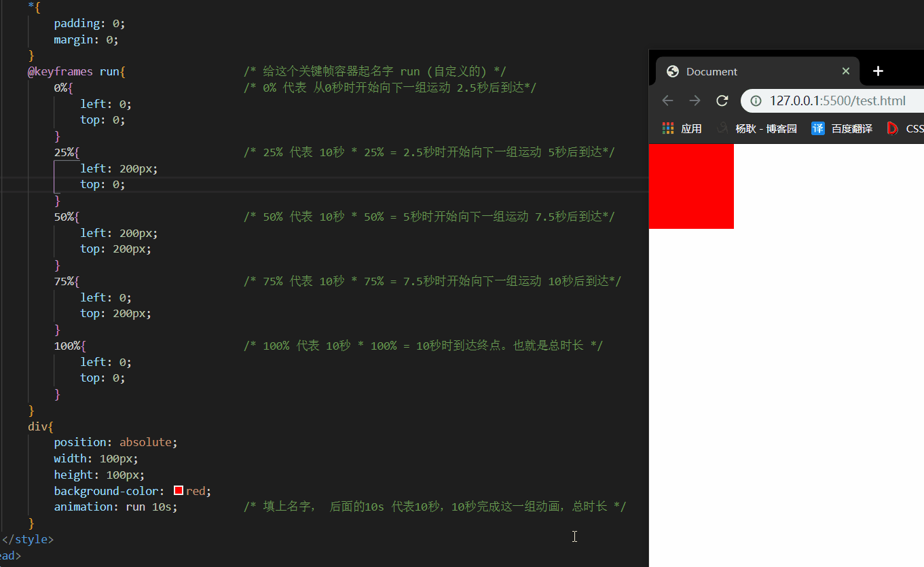
Task: Close the Document browser tab
Action: point(846,71)
